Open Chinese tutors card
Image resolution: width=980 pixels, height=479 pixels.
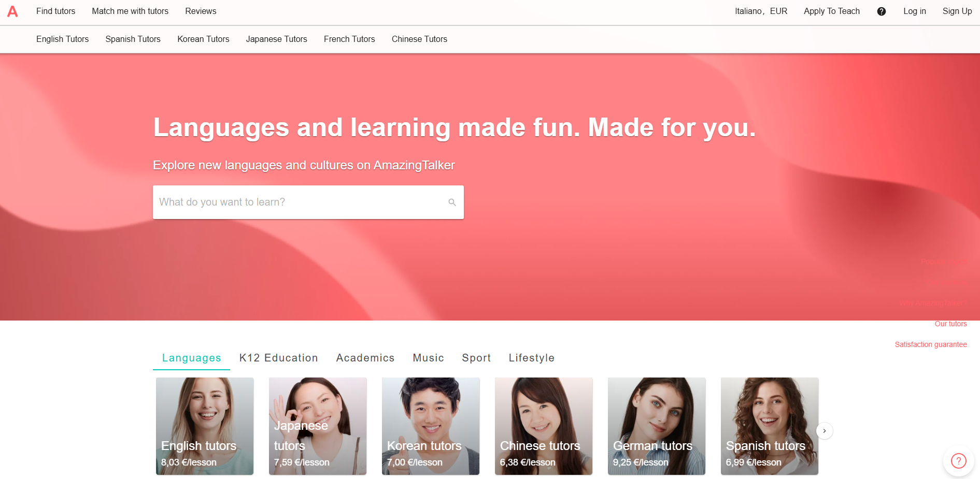pyautogui.click(x=544, y=426)
